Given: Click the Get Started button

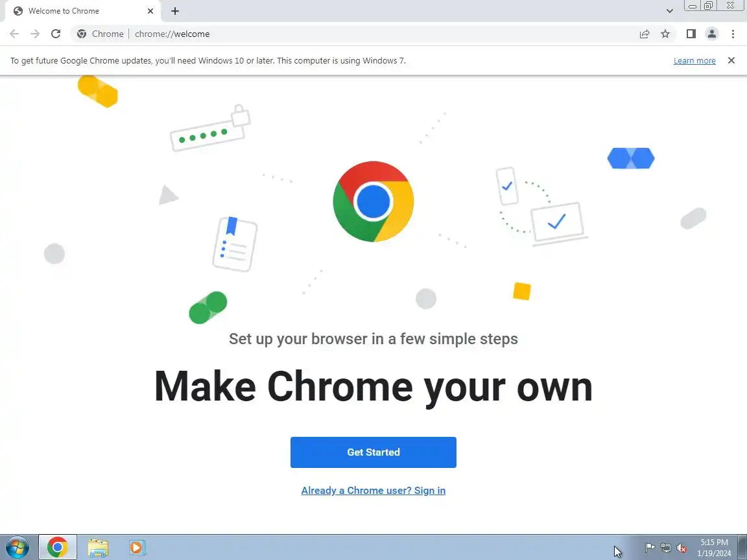Looking at the screenshot, I should tap(373, 452).
